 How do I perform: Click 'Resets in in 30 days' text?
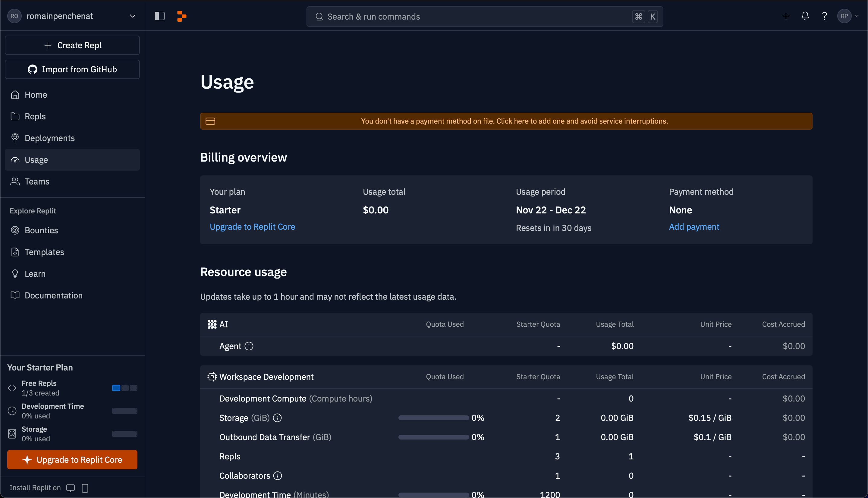point(553,228)
